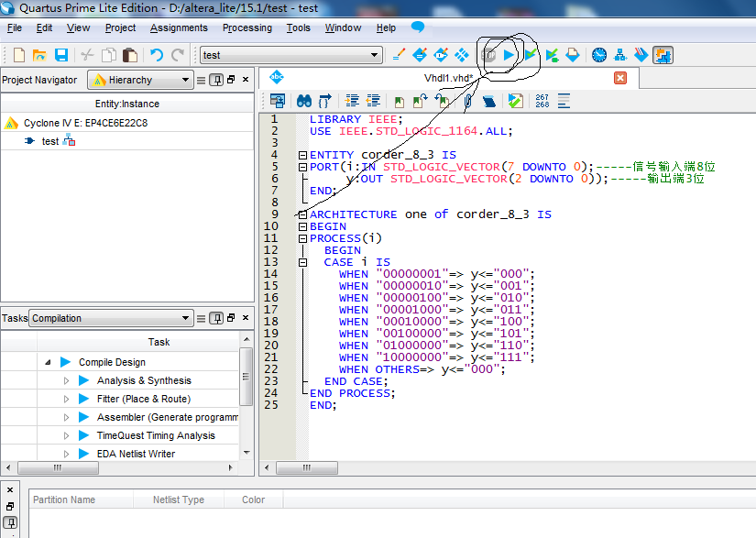Select the test entity in hierarchy
The height and width of the screenshot is (538, 756).
point(49,141)
